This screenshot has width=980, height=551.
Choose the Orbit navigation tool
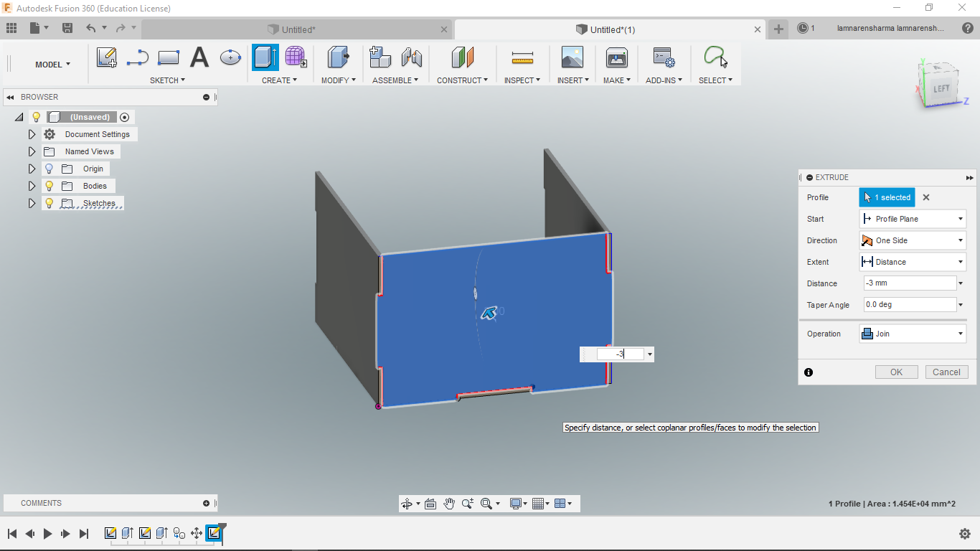click(x=407, y=504)
